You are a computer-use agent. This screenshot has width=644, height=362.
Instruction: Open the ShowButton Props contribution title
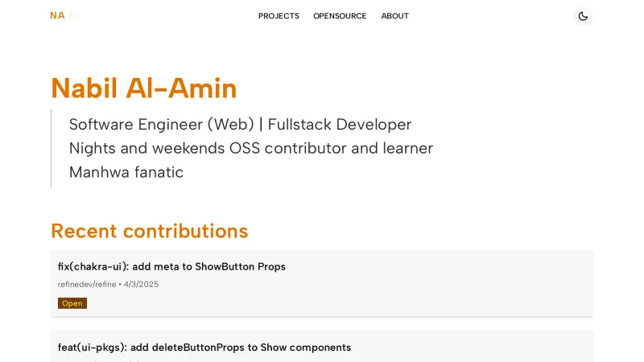[x=171, y=266]
